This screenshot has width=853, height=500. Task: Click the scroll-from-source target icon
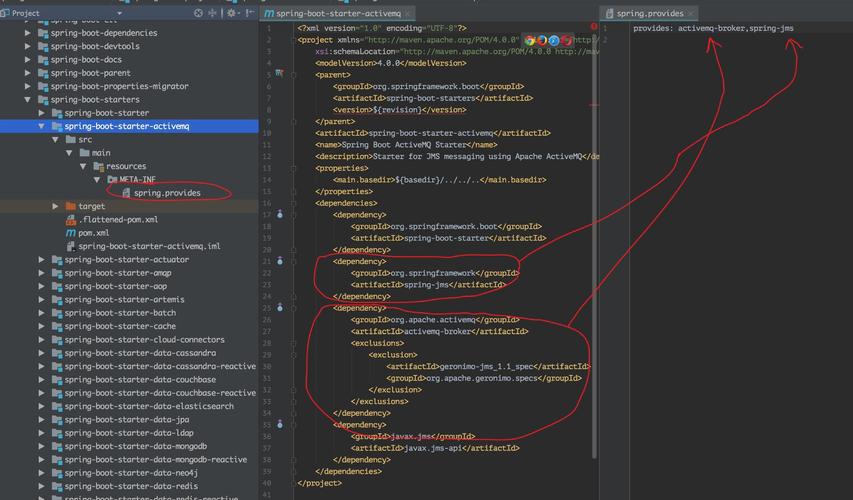[198, 13]
